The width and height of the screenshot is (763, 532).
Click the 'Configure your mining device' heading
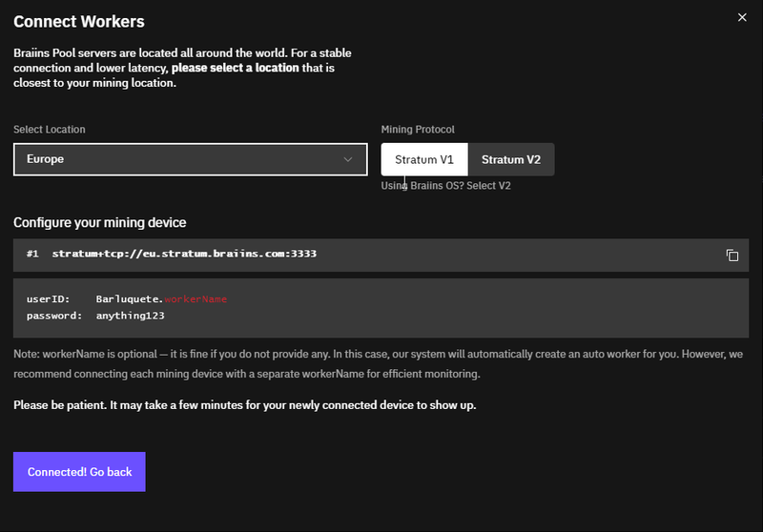99,222
